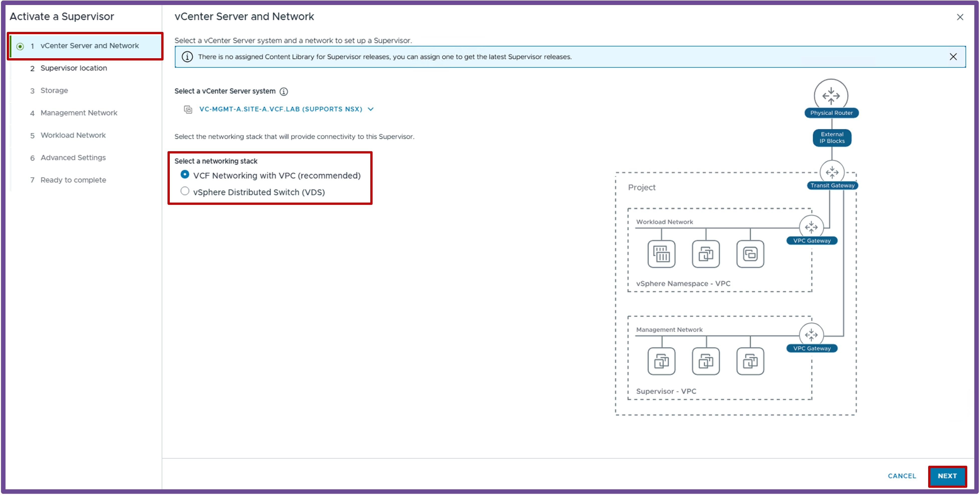The height and width of the screenshot is (495, 980).
Task: Click the vCenter Server and Network page title
Action: 244,16
